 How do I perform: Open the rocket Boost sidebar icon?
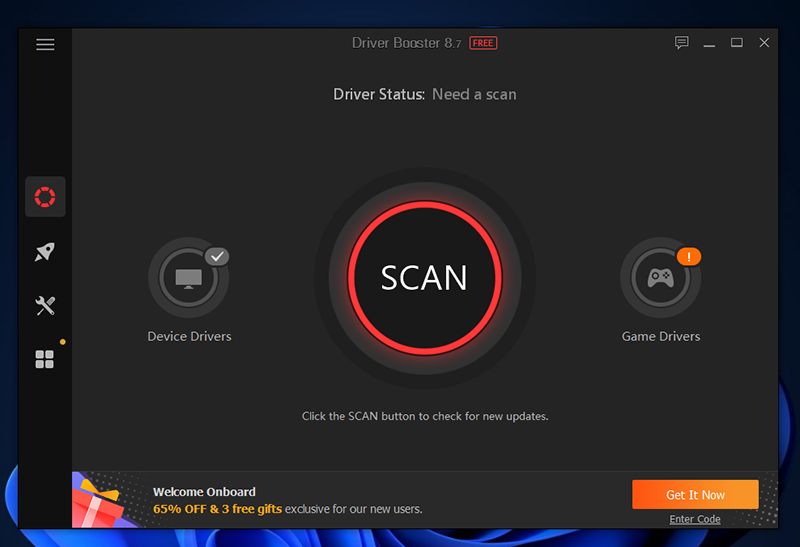tap(45, 252)
